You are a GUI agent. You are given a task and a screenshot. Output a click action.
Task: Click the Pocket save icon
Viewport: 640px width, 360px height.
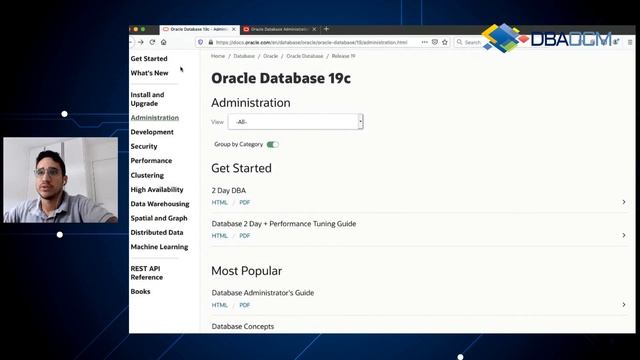[x=435, y=42]
